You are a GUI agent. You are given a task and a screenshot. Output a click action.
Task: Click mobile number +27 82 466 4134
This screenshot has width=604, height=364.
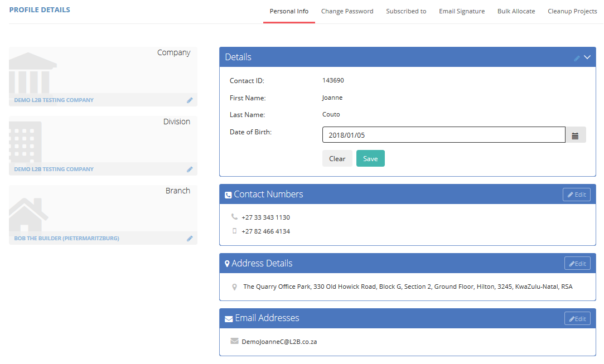266,231
